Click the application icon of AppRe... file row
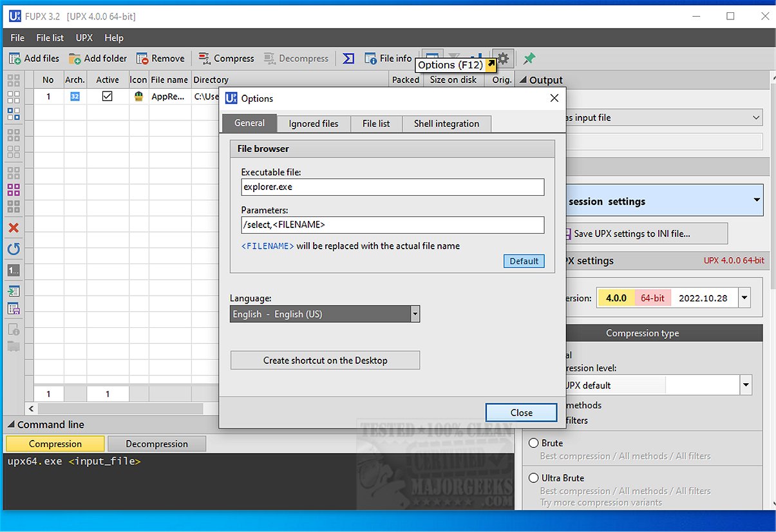This screenshot has height=532, width=776. (138, 97)
